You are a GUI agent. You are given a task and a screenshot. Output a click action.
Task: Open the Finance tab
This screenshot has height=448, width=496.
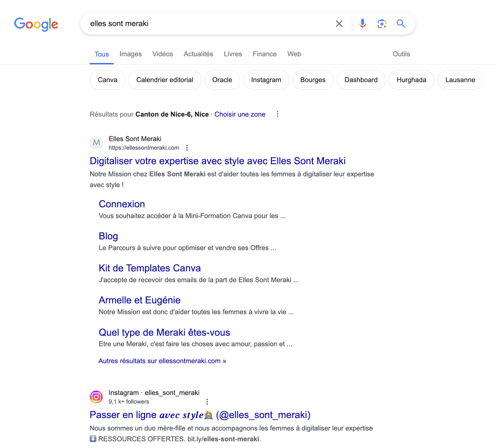pyautogui.click(x=265, y=54)
